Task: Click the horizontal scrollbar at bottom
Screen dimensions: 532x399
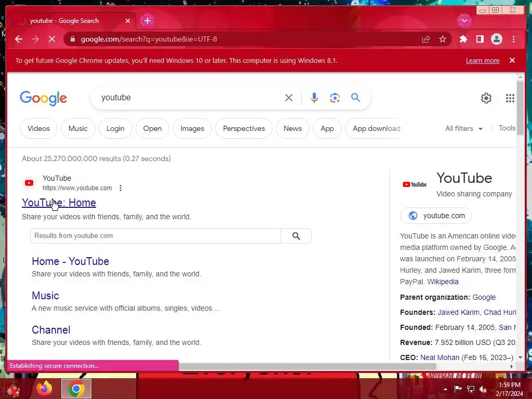Action: (x=307, y=366)
